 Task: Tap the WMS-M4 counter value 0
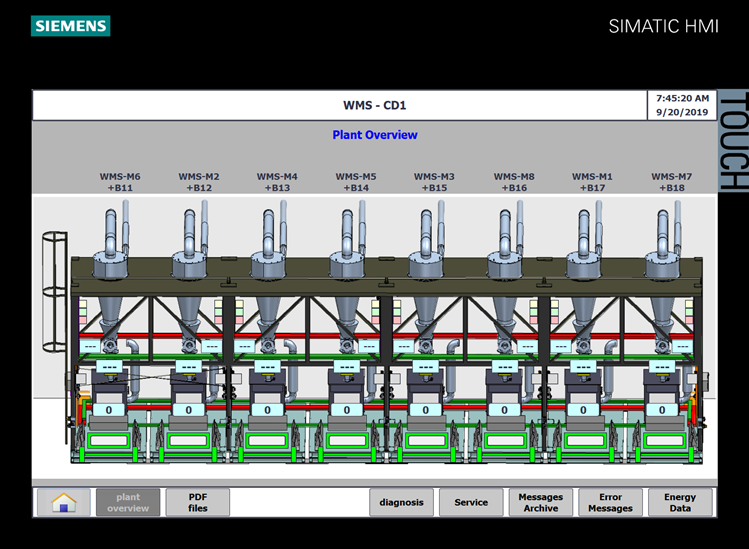point(268,410)
